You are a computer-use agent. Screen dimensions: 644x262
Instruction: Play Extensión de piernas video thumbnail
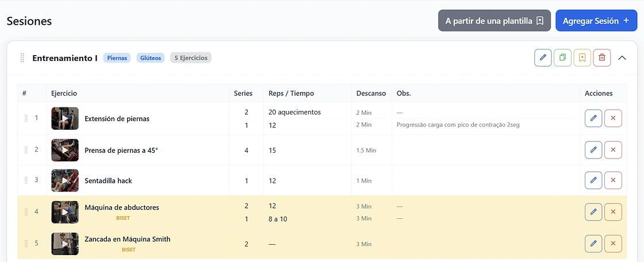(65, 118)
